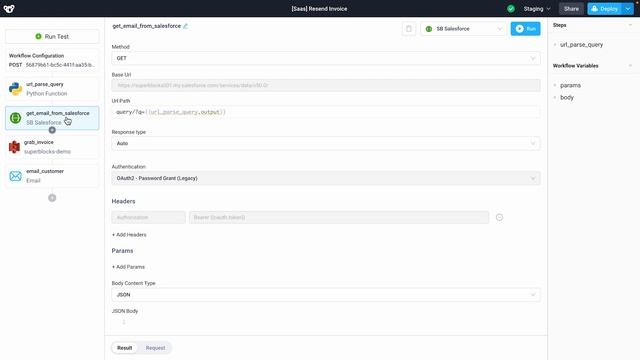640x360 pixels.
Task: Click the Authorization header key field
Action: pyautogui.click(x=149, y=217)
